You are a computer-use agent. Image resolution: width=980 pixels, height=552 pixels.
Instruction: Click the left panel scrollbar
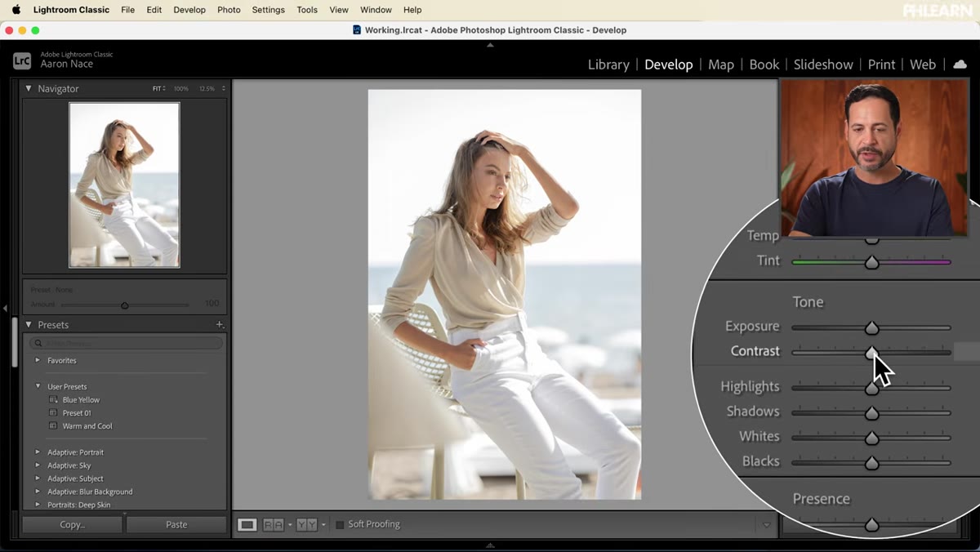click(x=14, y=343)
